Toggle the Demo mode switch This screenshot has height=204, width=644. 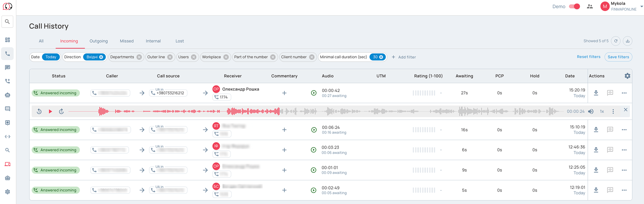click(x=574, y=6)
